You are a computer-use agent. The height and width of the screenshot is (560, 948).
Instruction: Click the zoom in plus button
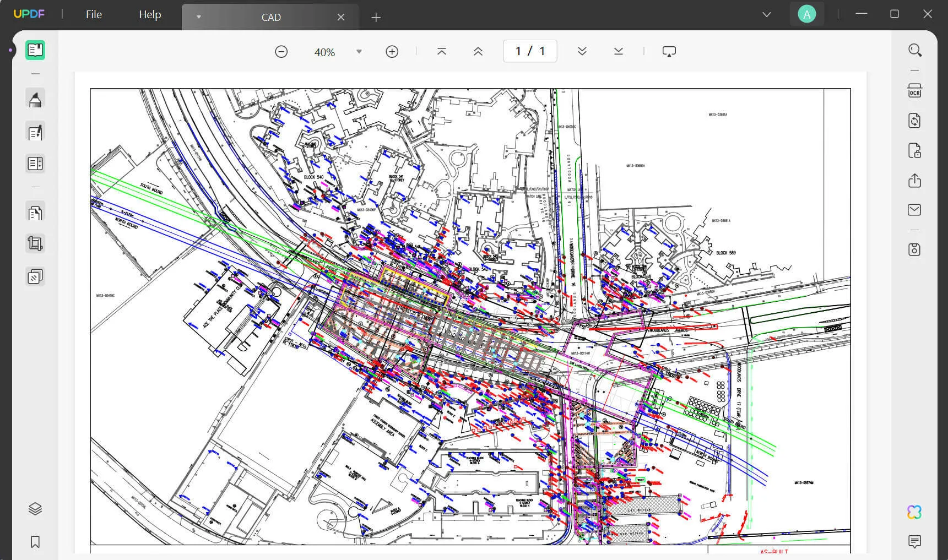pyautogui.click(x=392, y=52)
